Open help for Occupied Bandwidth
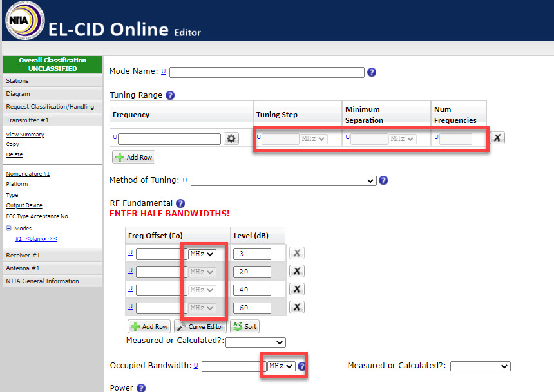The height and width of the screenshot is (392, 554). coord(301,366)
